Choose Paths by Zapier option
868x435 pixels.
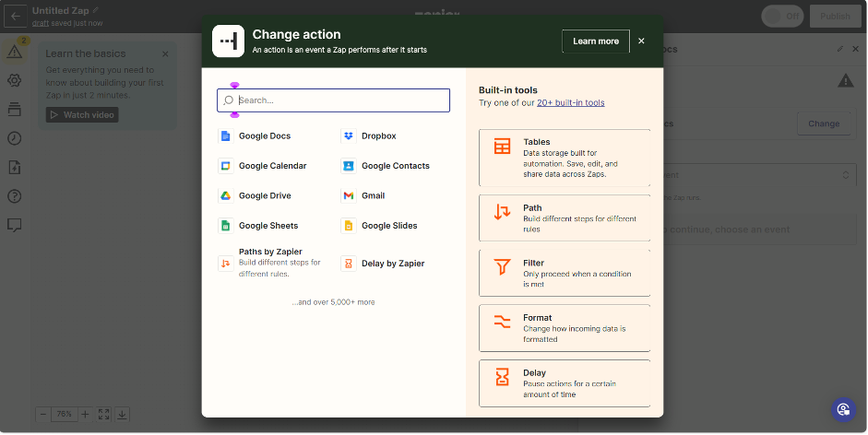269,262
